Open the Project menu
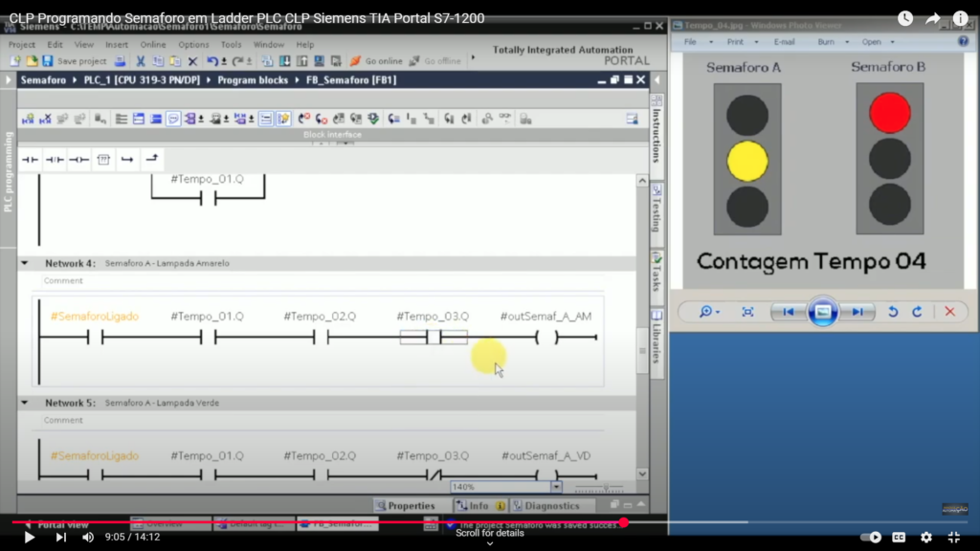 [22, 45]
